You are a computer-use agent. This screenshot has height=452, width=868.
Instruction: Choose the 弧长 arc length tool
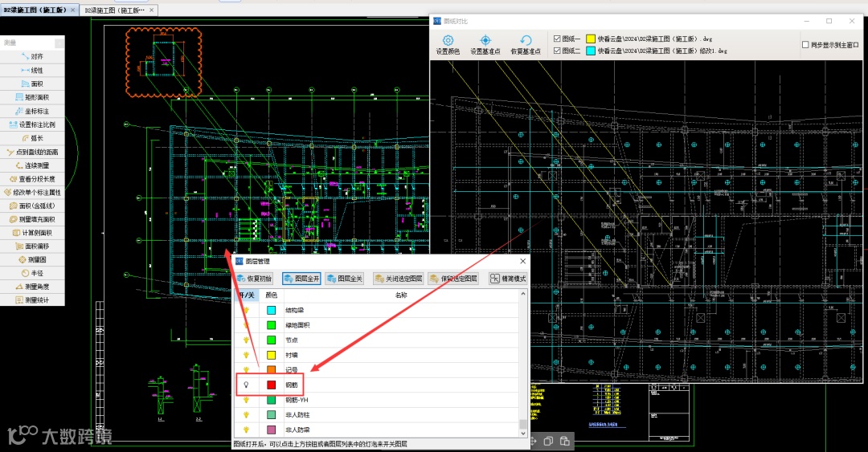tap(32, 138)
